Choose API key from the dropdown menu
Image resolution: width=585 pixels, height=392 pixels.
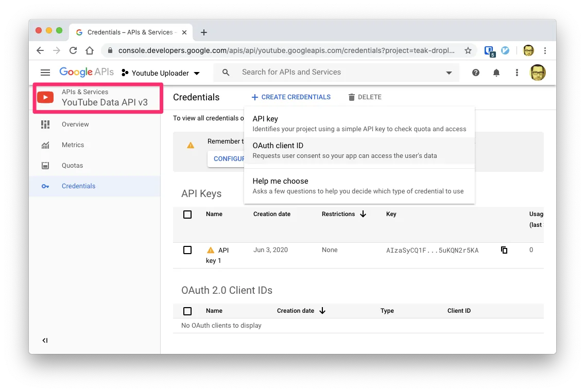pyautogui.click(x=359, y=123)
